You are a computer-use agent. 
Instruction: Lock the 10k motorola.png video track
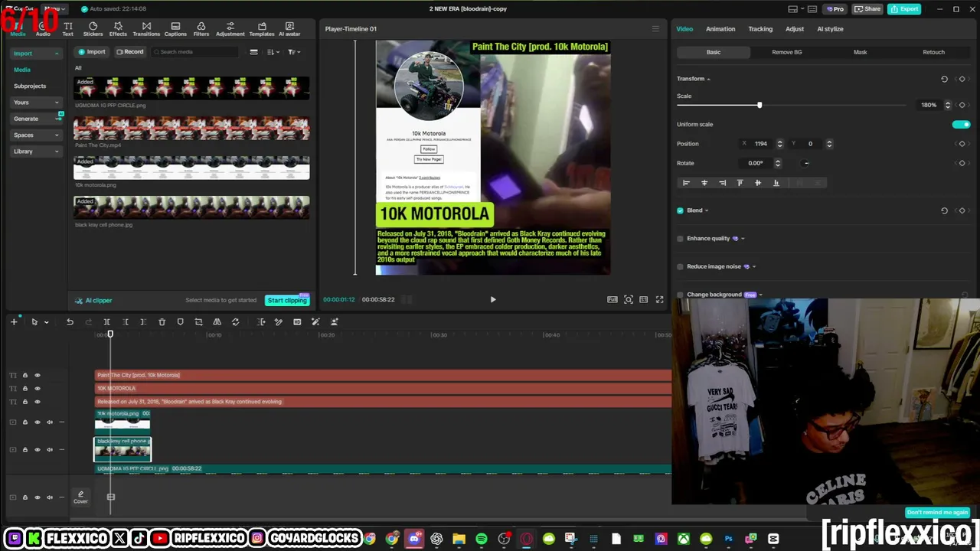tap(24, 422)
